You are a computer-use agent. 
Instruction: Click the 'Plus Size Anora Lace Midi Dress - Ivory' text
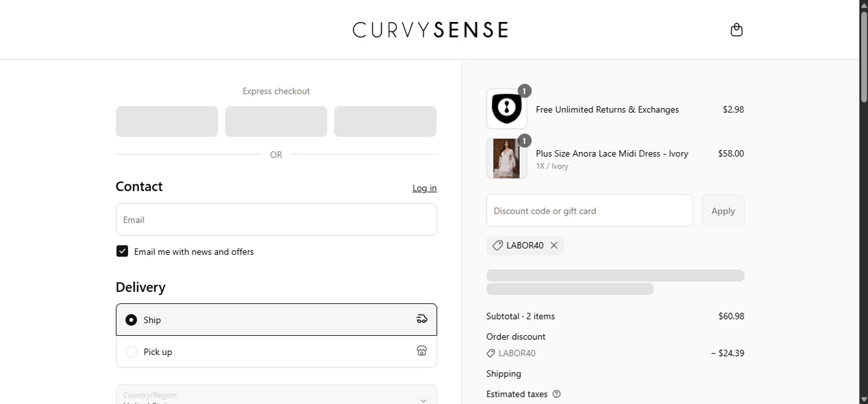pos(612,154)
